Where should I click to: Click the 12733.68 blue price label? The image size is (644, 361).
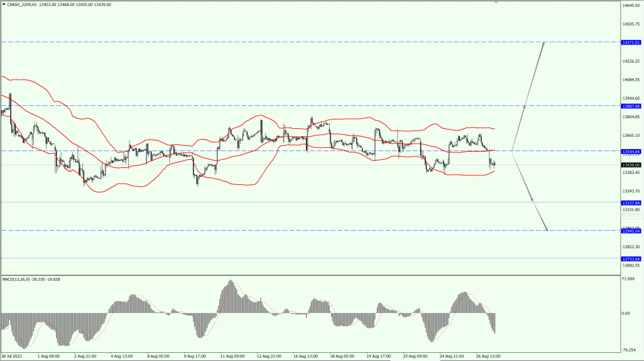[x=631, y=258]
